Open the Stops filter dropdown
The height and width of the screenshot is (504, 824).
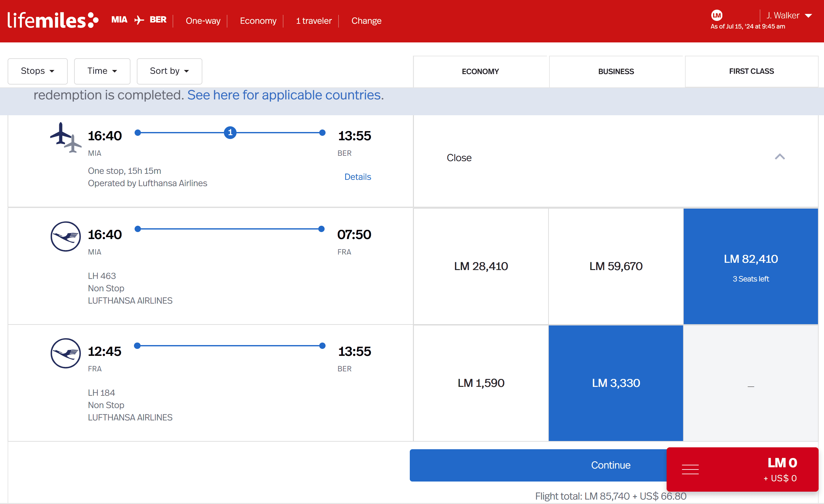37,71
